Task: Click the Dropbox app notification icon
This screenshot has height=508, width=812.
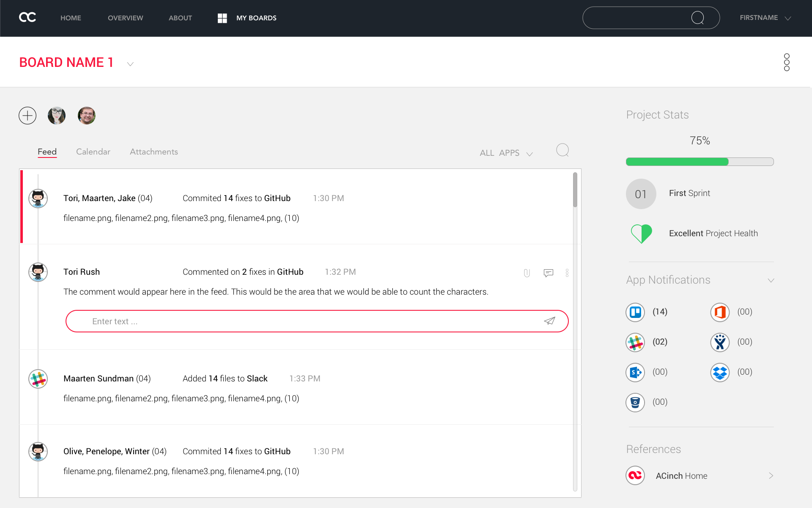Action: [720, 373]
